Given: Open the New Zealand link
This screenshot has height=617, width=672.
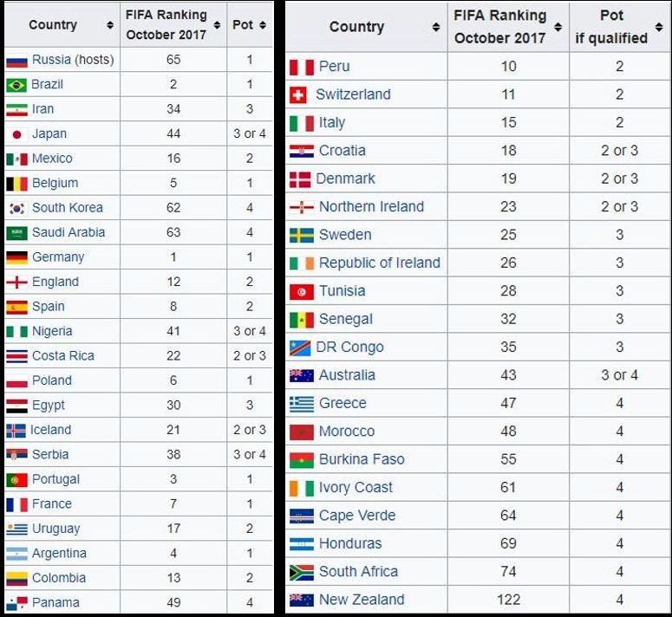Looking at the screenshot, I should pyautogui.click(x=362, y=600).
